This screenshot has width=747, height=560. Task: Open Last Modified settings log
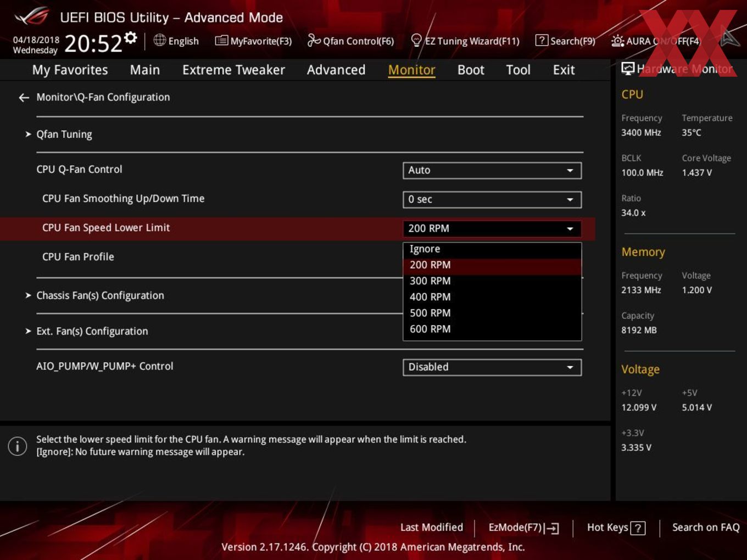click(432, 527)
